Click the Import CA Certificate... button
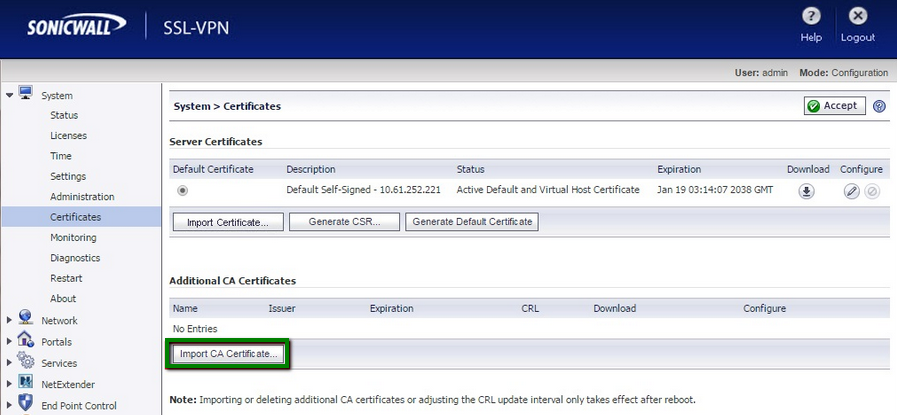Image resolution: width=897 pixels, height=415 pixels. pyautogui.click(x=228, y=354)
